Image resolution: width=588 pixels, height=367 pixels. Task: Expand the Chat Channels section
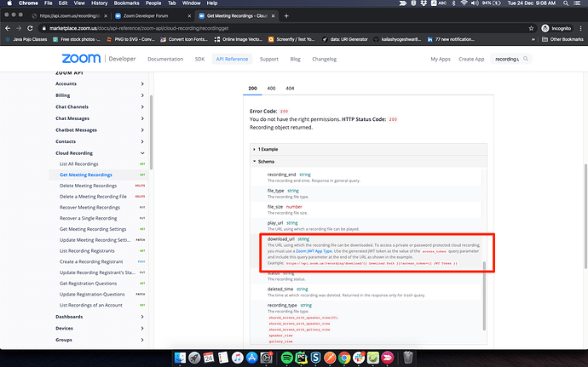click(x=142, y=106)
